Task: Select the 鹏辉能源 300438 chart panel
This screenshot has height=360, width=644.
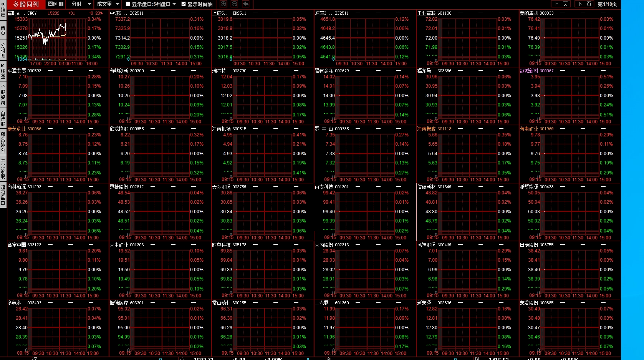Action: [x=570, y=212]
